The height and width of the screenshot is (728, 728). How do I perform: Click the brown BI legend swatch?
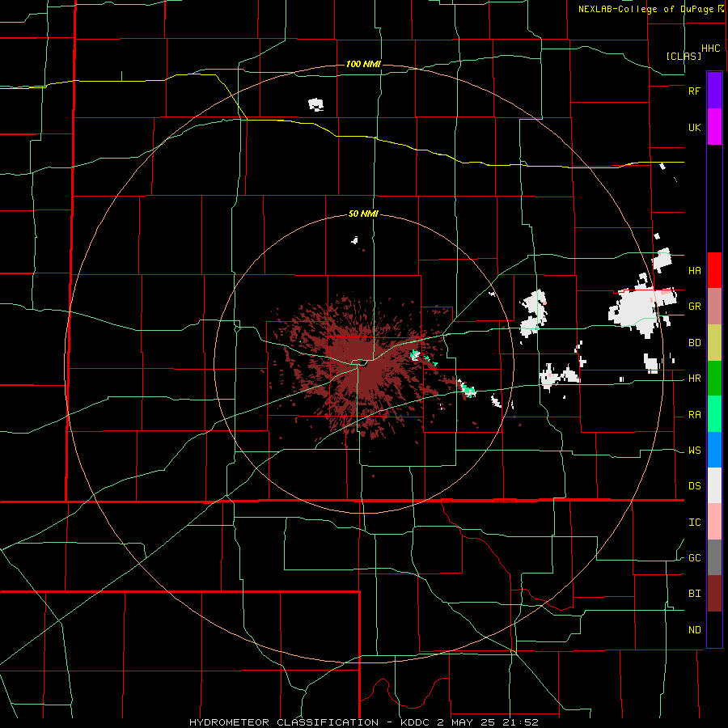tap(714, 594)
